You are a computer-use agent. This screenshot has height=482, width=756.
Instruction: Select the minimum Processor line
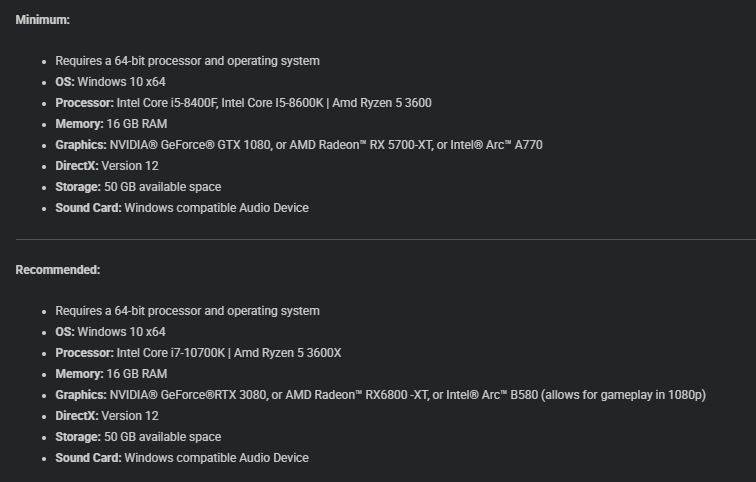tap(243, 103)
